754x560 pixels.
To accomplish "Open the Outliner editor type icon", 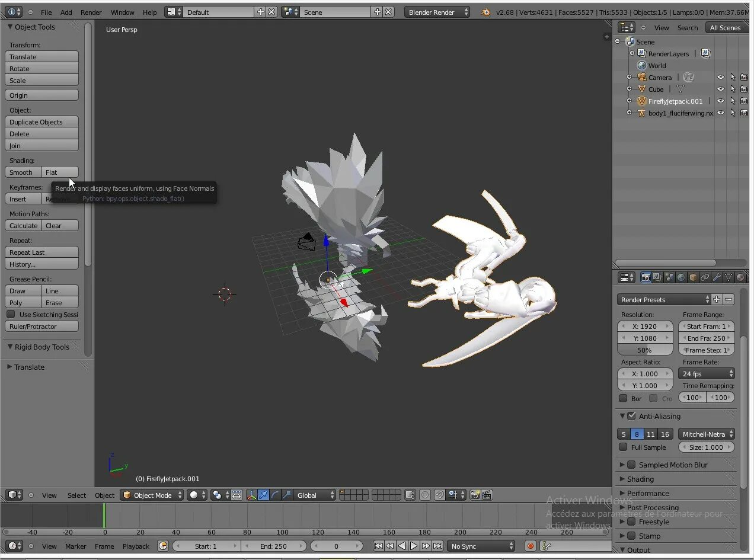I will pyautogui.click(x=627, y=27).
